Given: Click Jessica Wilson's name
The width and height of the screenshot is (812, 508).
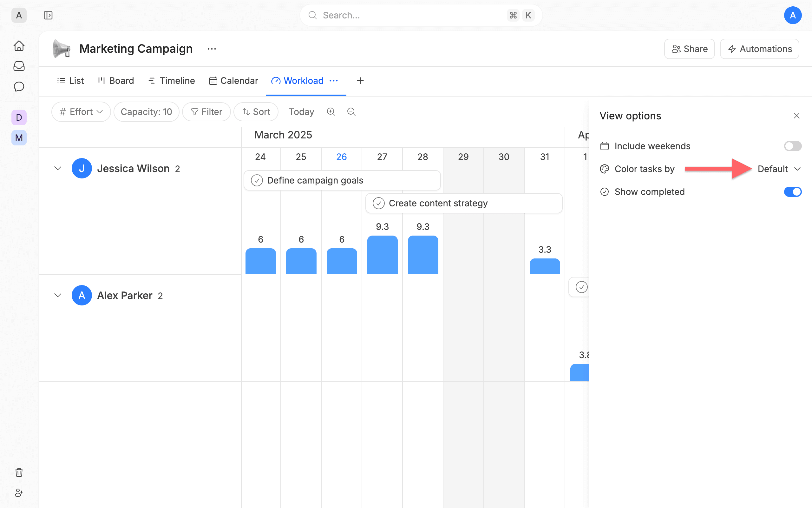Looking at the screenshot, I should click(133, 168).
